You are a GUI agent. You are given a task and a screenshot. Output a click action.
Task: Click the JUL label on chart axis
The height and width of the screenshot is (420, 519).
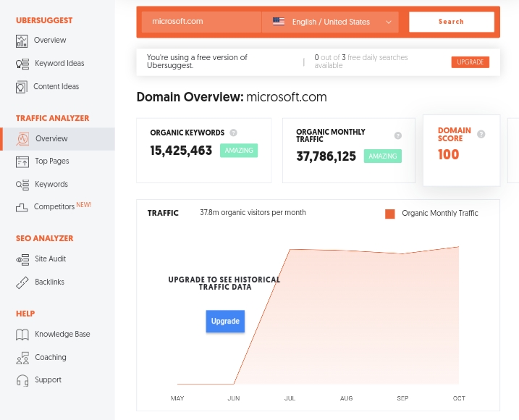point(290,398)
